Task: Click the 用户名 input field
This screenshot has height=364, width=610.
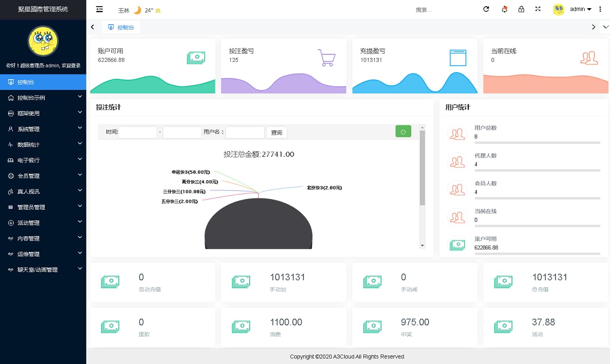Action: coord(245,133)
